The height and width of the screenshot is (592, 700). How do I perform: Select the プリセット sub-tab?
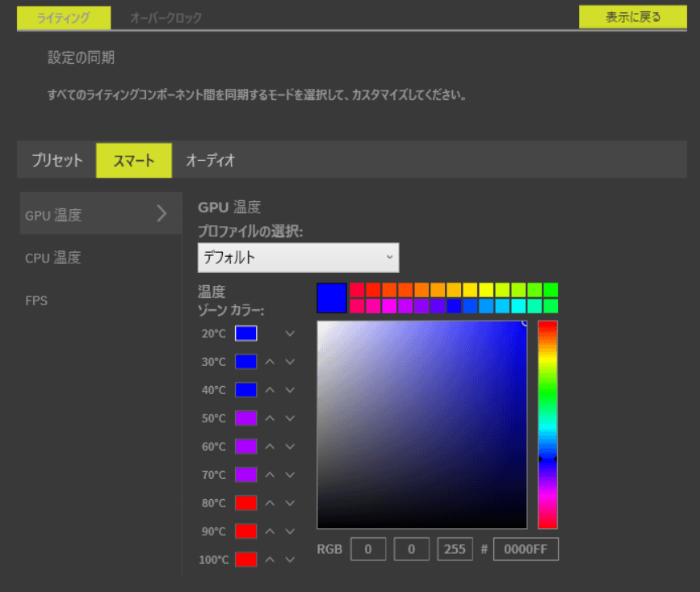point(57,160)
